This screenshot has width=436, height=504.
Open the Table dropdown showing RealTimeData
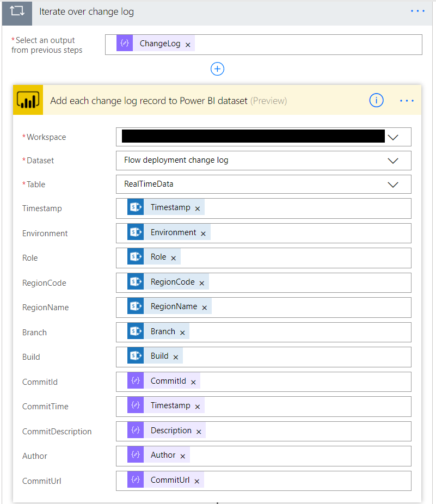tap(392, 185)
